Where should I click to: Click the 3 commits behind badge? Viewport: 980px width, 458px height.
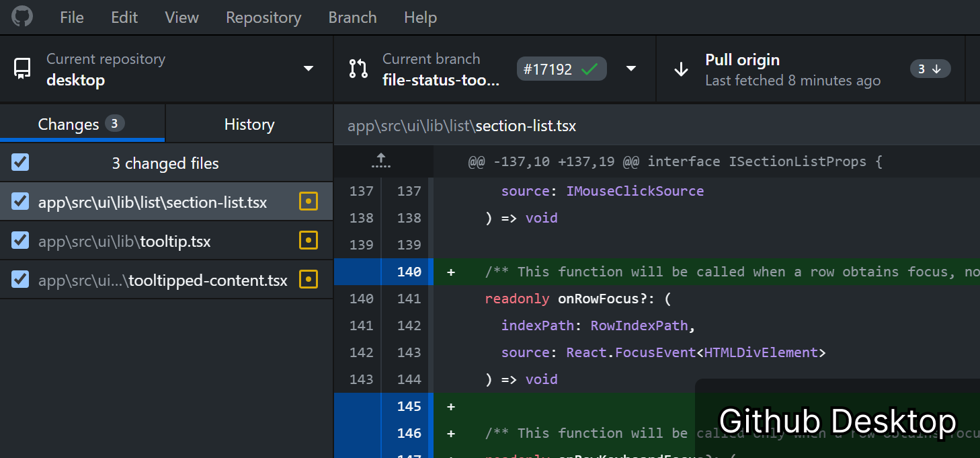pyautogui.click(x=930, y=69)
